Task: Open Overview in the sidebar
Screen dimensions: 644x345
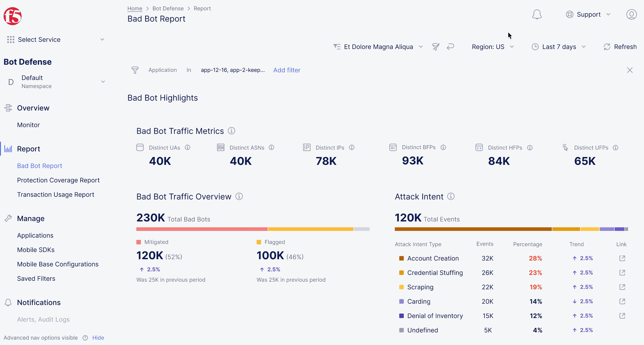Action: 33,108
